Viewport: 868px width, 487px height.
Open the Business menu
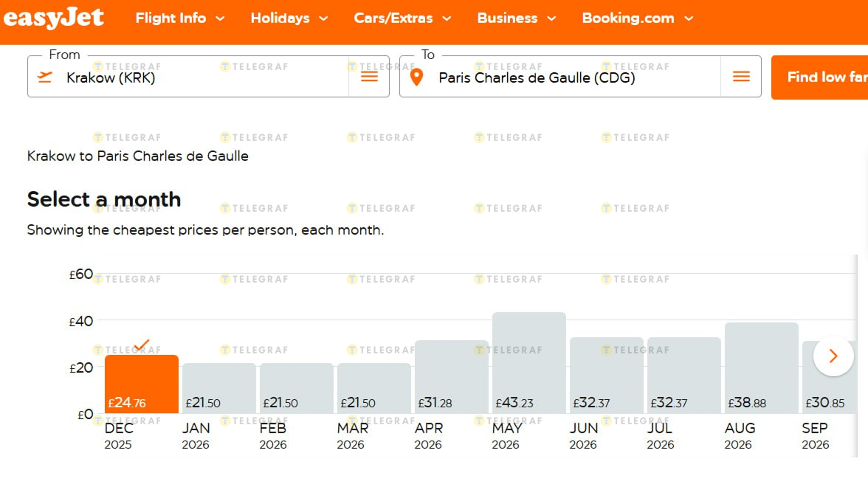point(516,18)
